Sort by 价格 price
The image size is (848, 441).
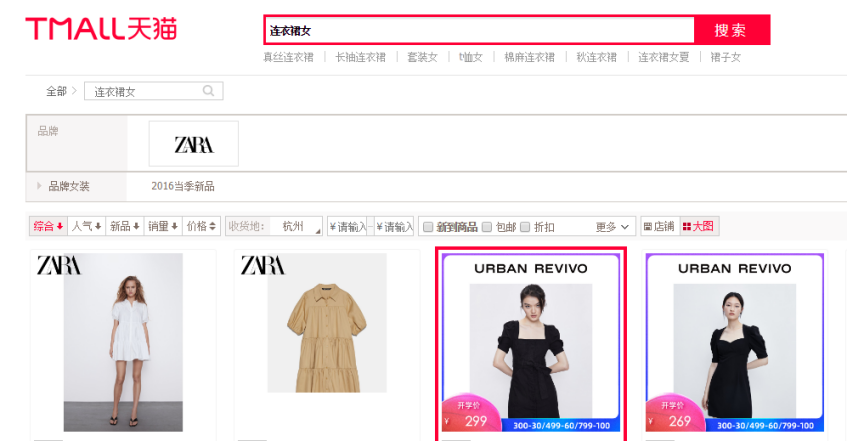coord(201,226)
